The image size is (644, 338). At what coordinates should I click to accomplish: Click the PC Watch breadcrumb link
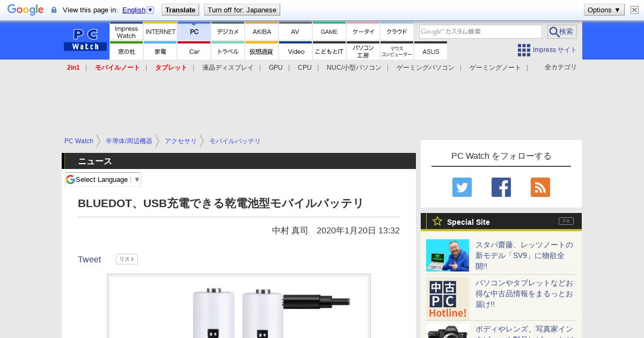click(79, 141)
